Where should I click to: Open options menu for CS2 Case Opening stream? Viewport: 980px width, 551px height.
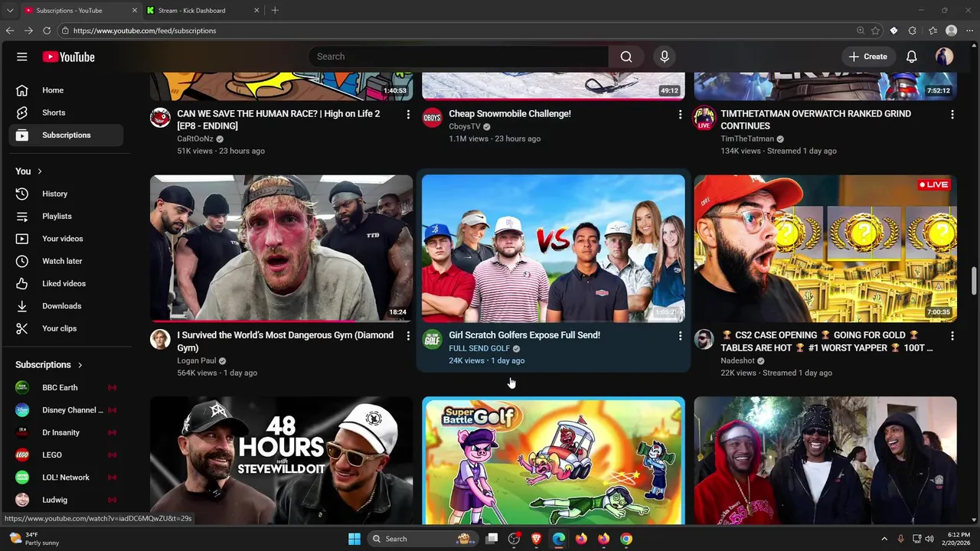[952, 336]
